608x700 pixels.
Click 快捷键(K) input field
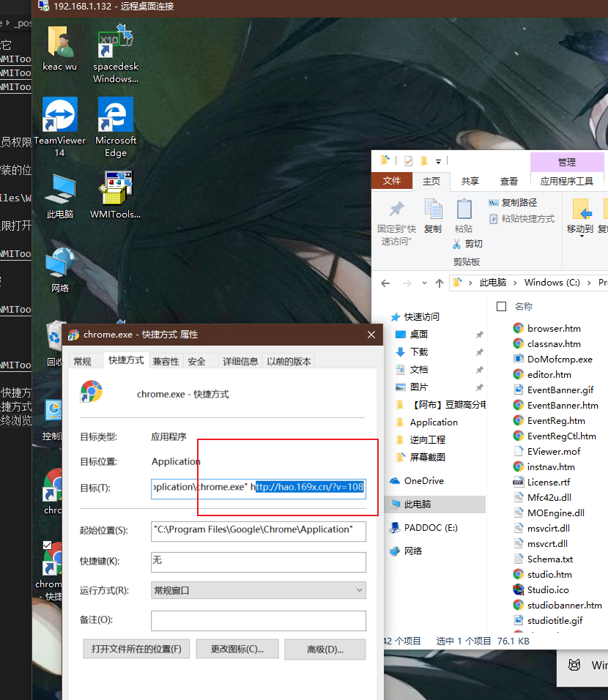click(258, 562)
